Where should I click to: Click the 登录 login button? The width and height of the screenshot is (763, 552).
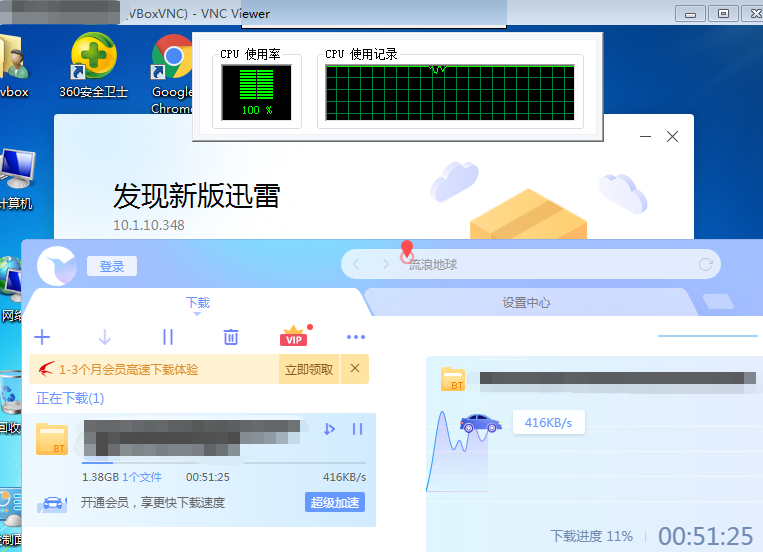pyautogui.click(x=112, y=266)
